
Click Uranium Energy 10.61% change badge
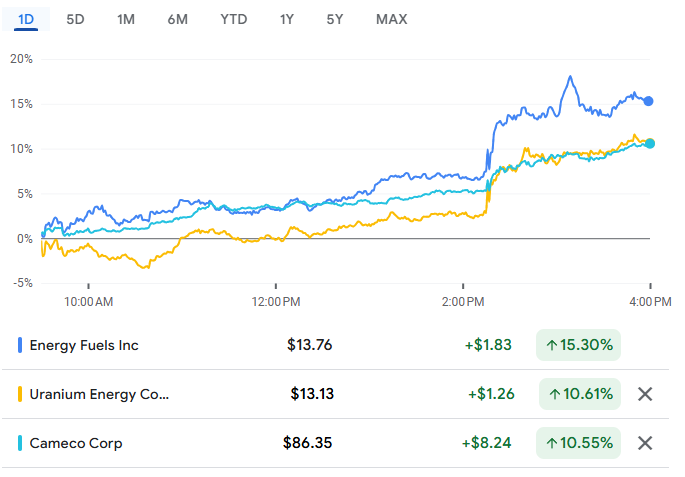579,394
